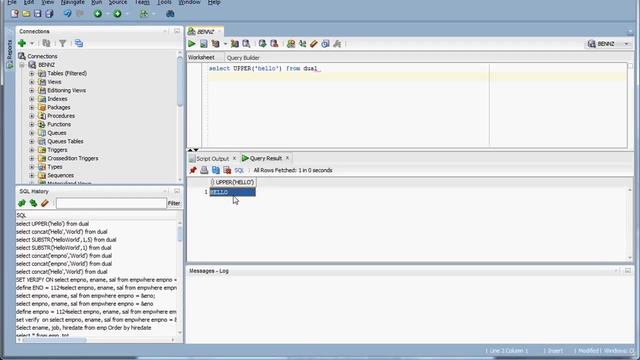The image size is (640, 360).
Task: Switch to the Query Builder tab
Action: (x=243, y=58)
